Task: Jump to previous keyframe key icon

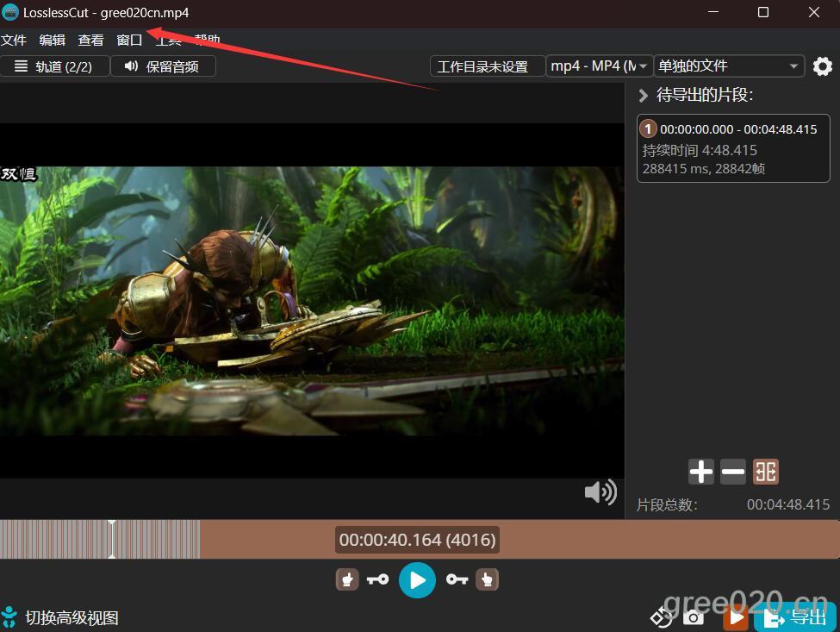Action: coord(377,580)
